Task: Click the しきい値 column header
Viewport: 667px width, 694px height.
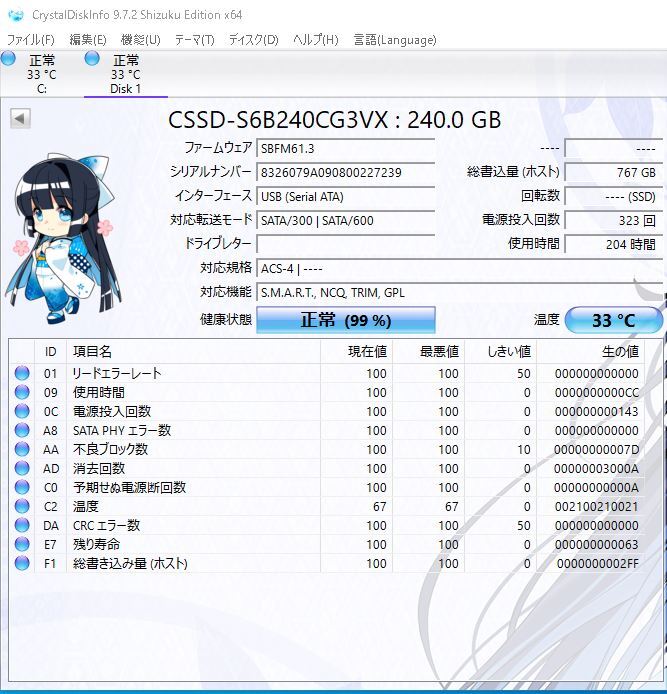Action: (x=501, y=351)
